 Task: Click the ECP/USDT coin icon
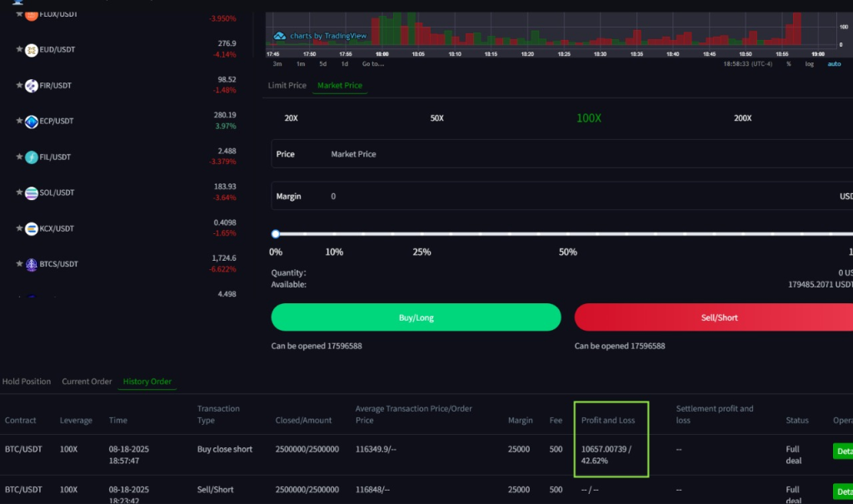click(32, 122)
